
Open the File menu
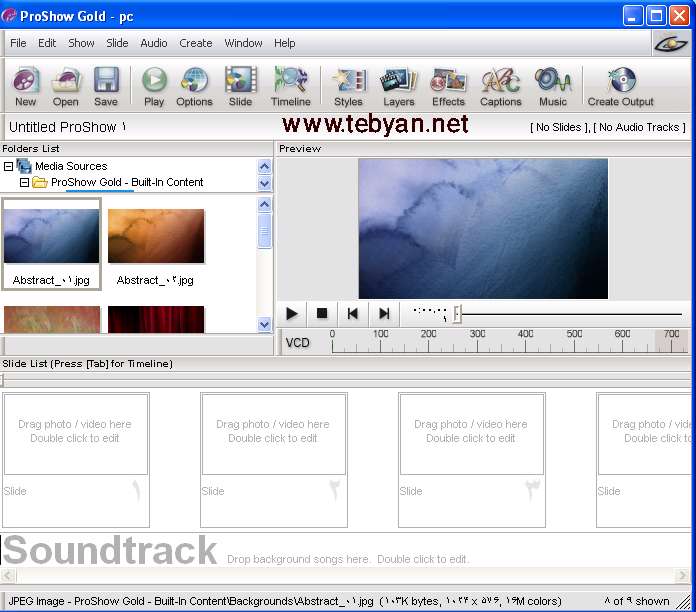18,43
